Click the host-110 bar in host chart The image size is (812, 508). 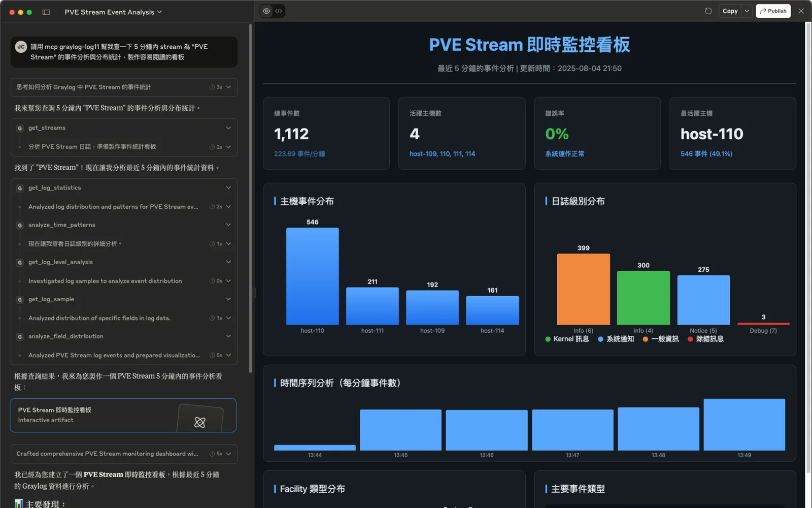[x=312, y=276]
